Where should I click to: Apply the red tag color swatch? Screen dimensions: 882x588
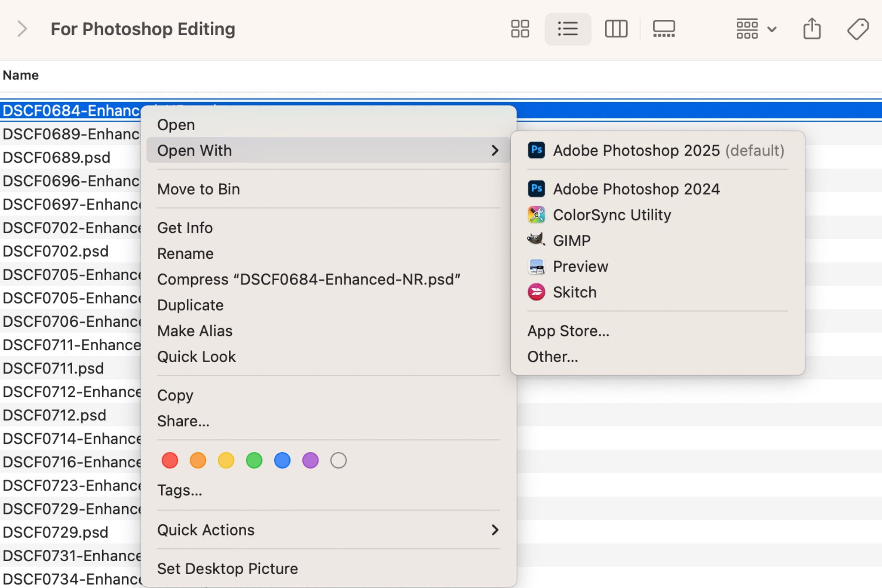[x=170, y=460]
